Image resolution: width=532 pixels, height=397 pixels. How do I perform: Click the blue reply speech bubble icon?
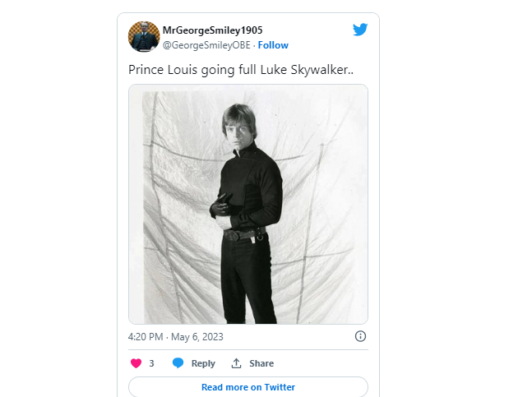tap(178, 363)
